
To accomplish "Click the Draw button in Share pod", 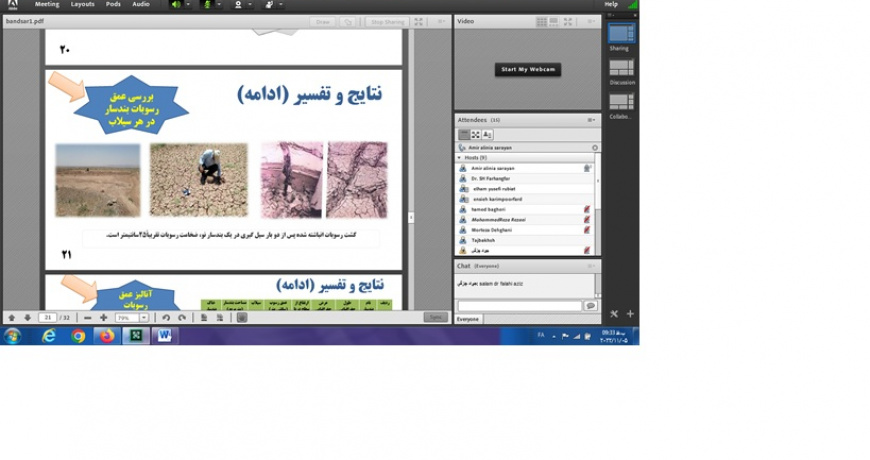I will [322, 22].
